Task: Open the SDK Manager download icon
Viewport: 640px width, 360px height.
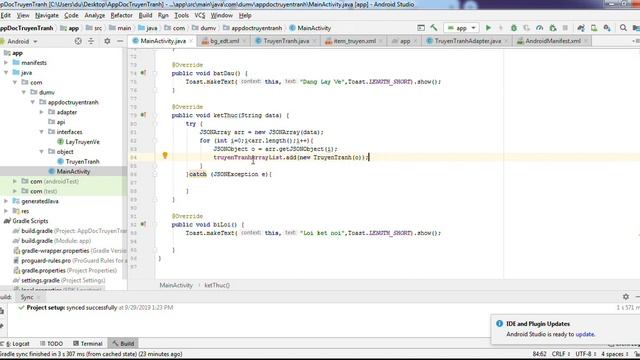Action: 607,28
